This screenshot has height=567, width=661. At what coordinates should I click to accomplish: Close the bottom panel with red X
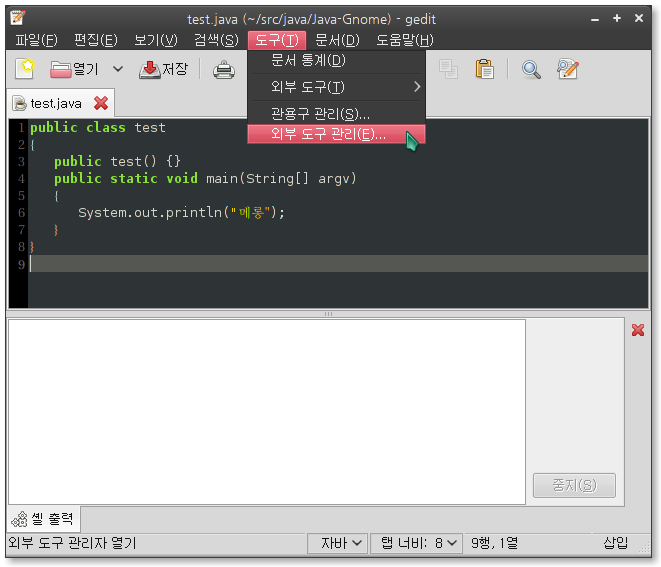[638, 330]
